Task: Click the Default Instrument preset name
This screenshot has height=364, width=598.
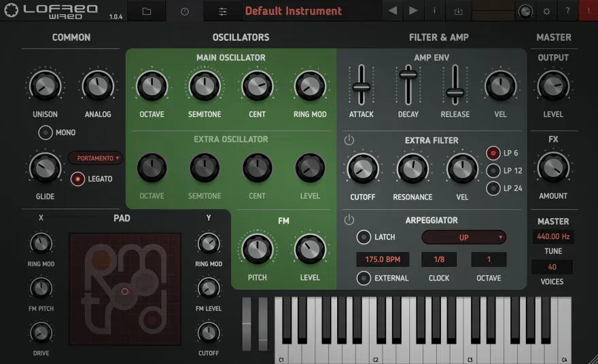Action: pyautogui.click(x=294, y=11)
